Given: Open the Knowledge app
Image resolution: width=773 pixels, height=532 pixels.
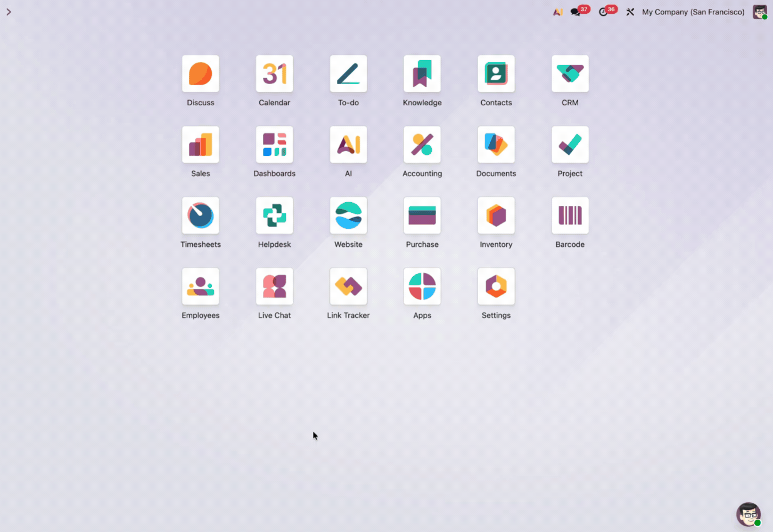Looking at the screenshot, I should pyautogui.click(x=422, y=74).
